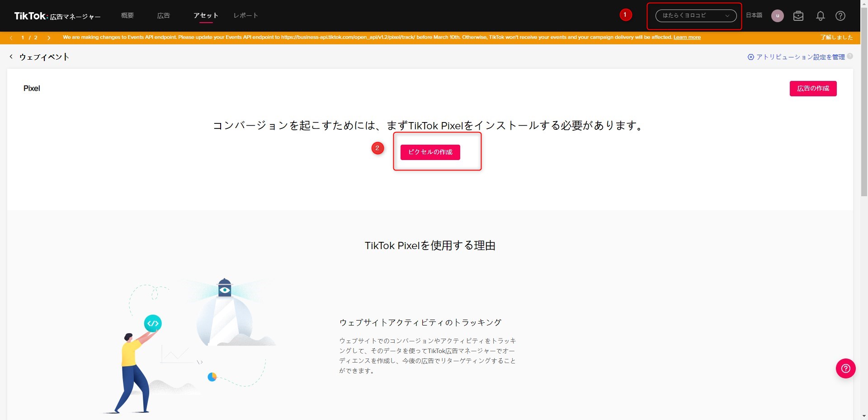Select the アセット tab
This screenshot has height=420, width=868.
(x=206, y=15)
